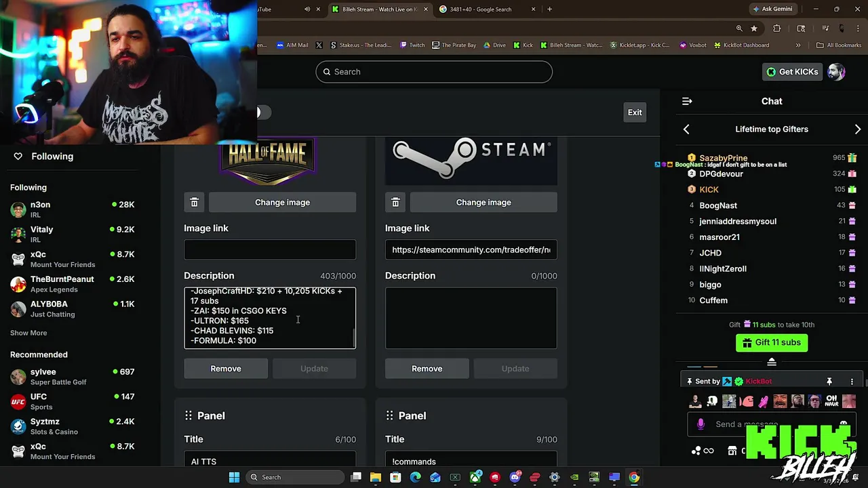Go to next gifters leaderboard

[858, 129]
